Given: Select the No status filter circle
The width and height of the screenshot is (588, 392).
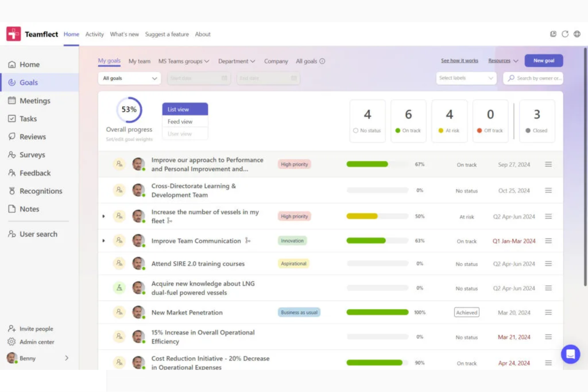Looking at the screenshot, I should (x=356, y=130).
